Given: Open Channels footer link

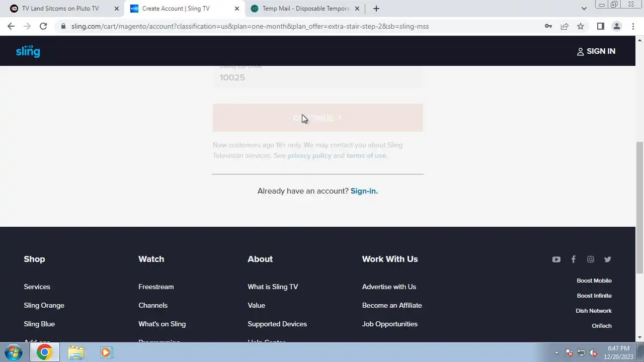Looking at the screenshot, I should [x=153, y=305].
